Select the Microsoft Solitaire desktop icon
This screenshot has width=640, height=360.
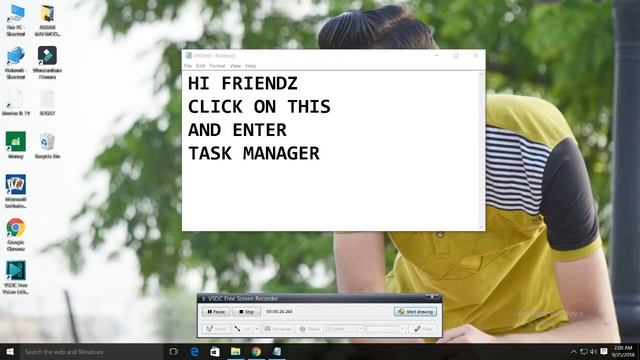pyautogui.click(x=16, y=191)
